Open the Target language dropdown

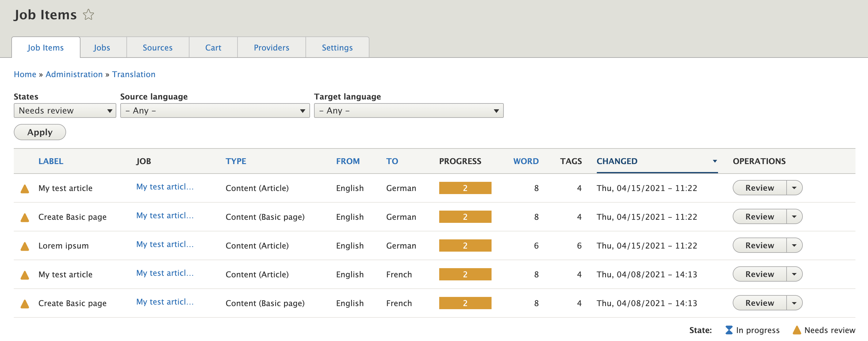408,111
